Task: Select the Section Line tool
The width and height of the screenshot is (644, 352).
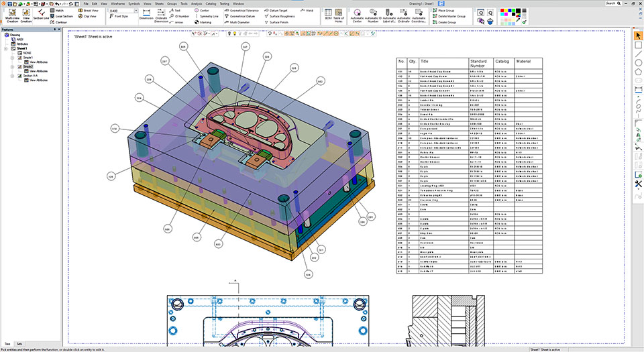Action: pyautogui.click(x=41, y=15)
